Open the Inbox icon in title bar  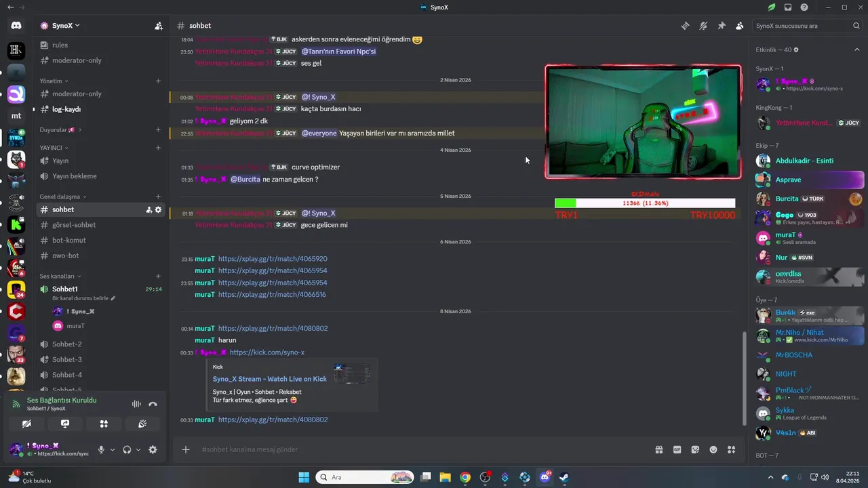click(x=788, y=7)
